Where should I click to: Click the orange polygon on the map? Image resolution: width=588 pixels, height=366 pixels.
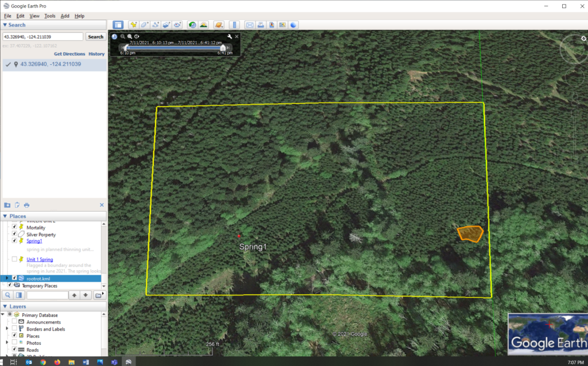pos(470,233)
